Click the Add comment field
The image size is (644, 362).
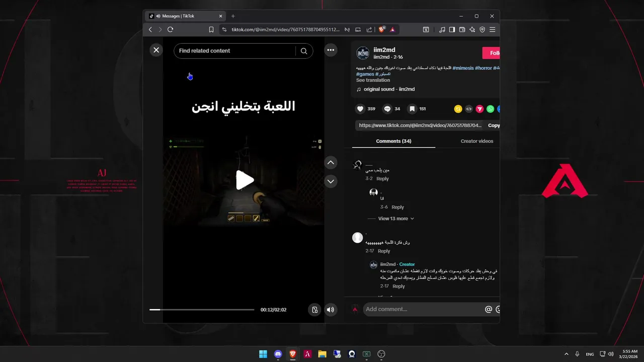[x=423, y=309]
